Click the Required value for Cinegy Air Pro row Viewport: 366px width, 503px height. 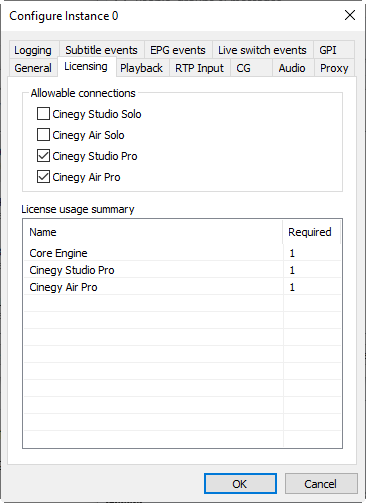coord(292,287)
